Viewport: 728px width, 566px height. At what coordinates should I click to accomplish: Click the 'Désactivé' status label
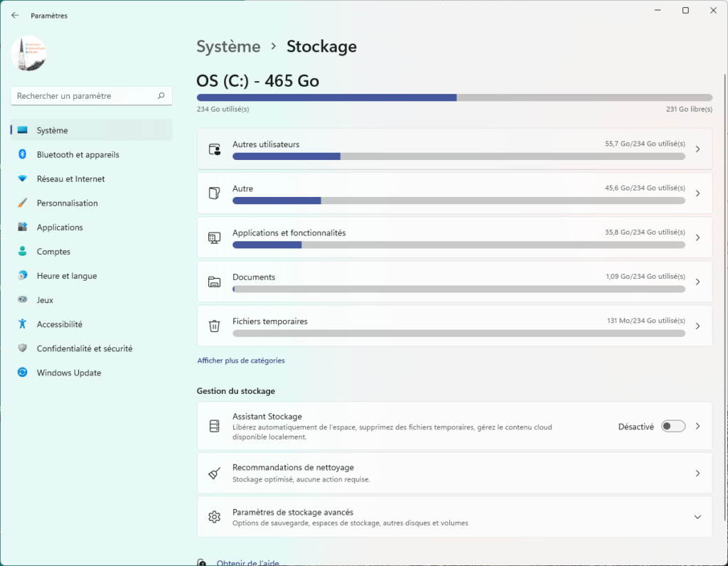[x=636, y=427]
